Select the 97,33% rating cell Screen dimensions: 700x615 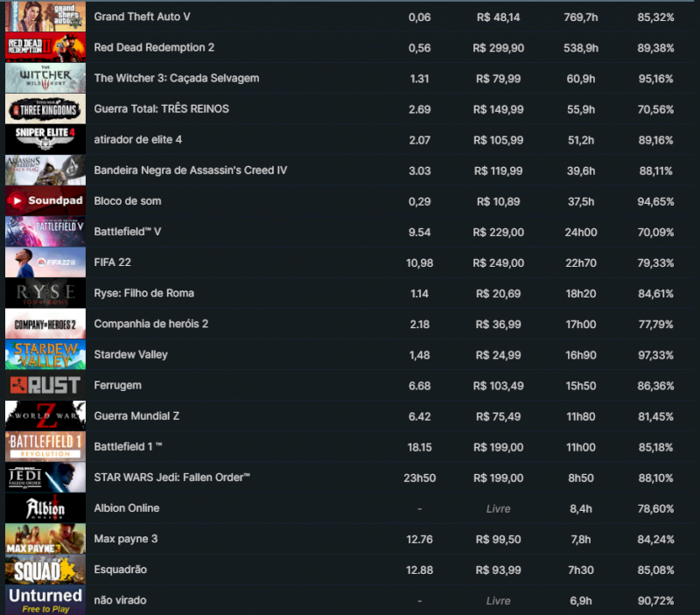point(655,355)
